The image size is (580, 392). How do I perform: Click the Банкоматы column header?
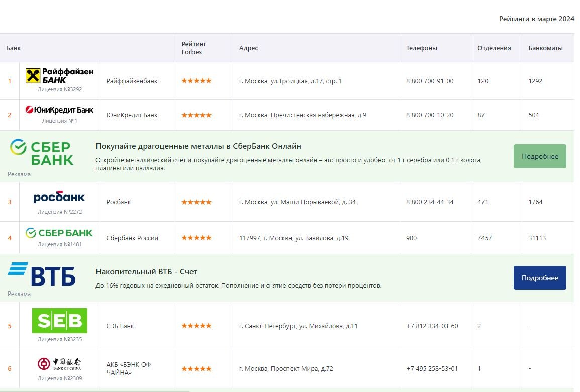pos(546,48)
